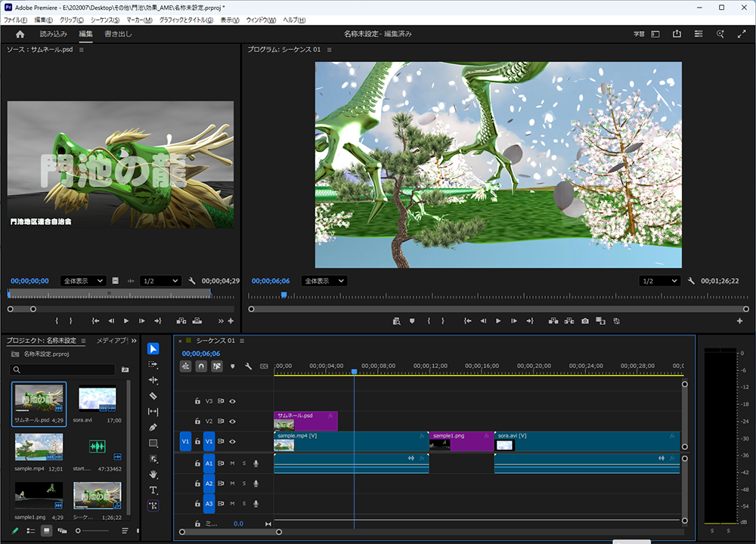This screenshot has width=756, height=544.
Task: Select the Pen tool
Action: 153,428
